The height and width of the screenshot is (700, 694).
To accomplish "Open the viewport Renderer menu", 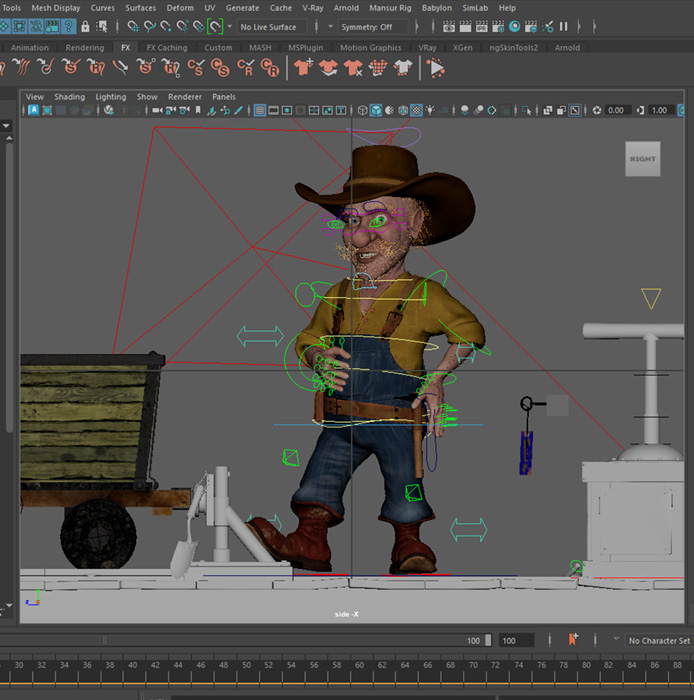I will pos(185,97).
